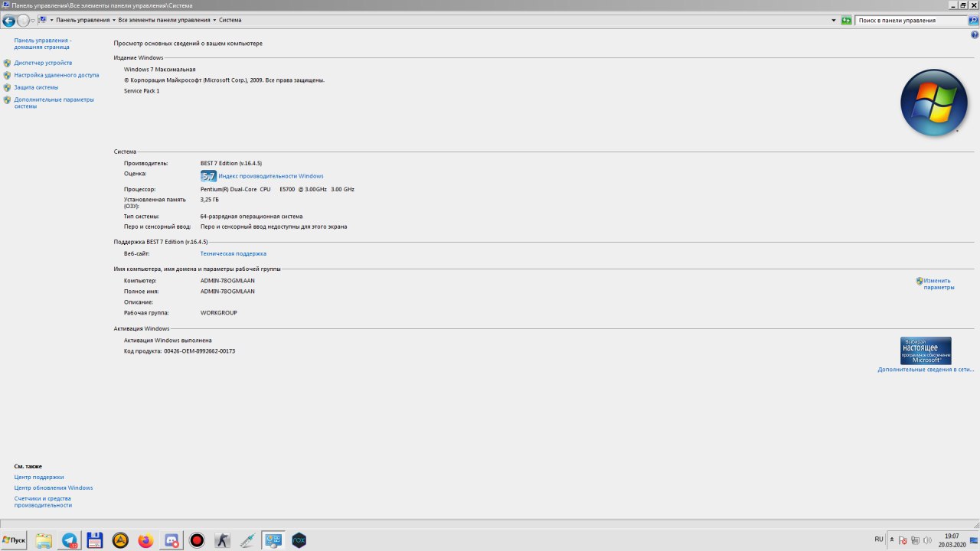Viewport: 980px width, 551px height.
Task: Open floppy disk app in taskbar
Action: point(94,540)
